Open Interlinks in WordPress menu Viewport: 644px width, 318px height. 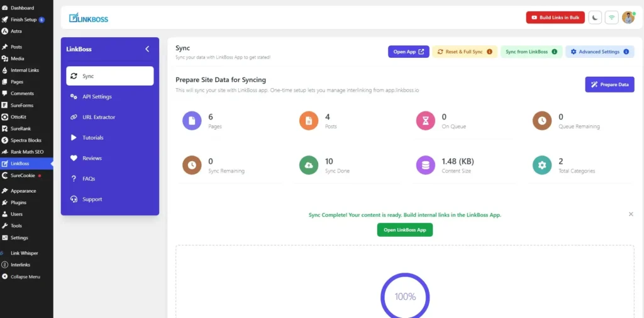[x=26, y=264]
